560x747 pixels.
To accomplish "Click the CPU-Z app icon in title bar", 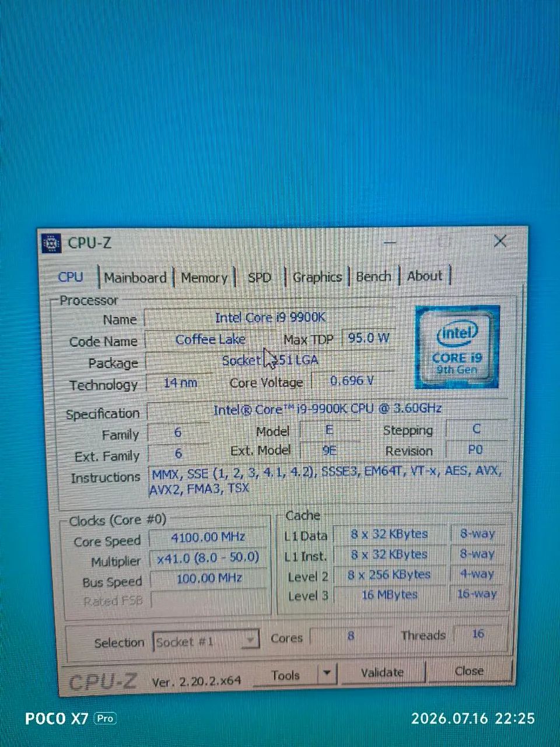I will click(51, 243).
